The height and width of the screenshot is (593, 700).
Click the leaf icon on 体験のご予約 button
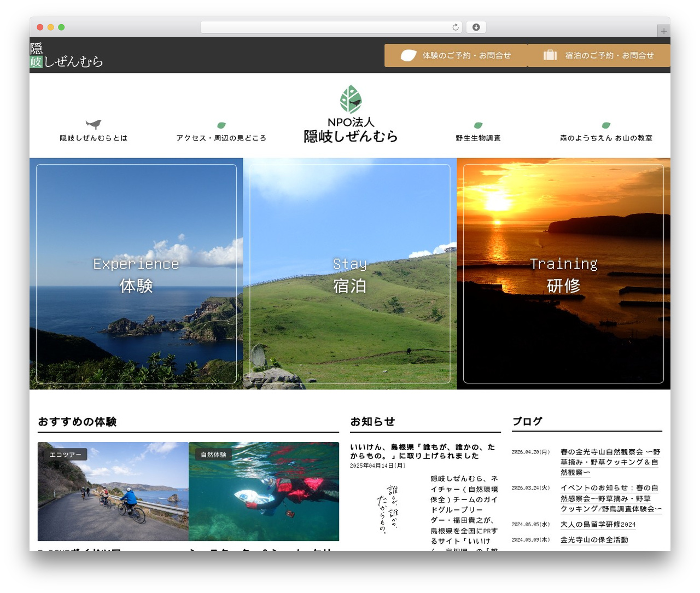click(x=409, y=55)
